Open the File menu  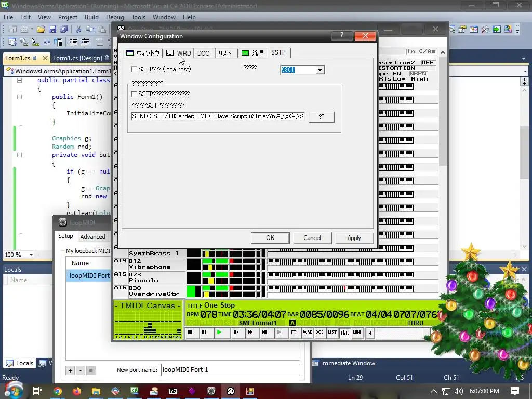[x=8, y=17]
